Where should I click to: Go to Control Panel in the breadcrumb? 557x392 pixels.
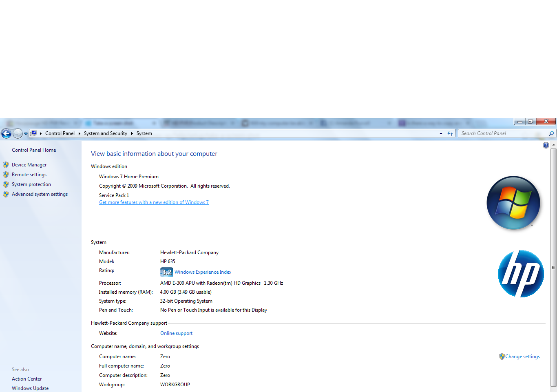pyautogui.click(x=60, y=133)
